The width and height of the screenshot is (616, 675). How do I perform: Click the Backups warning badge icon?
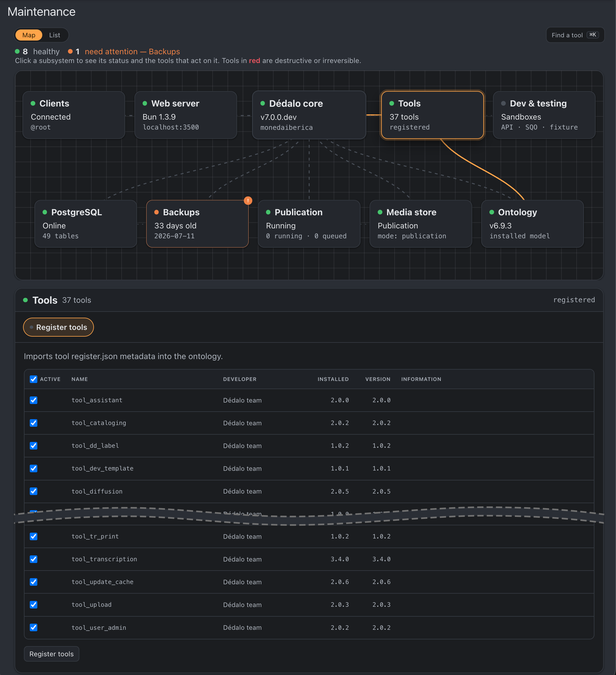pos(248,201)
